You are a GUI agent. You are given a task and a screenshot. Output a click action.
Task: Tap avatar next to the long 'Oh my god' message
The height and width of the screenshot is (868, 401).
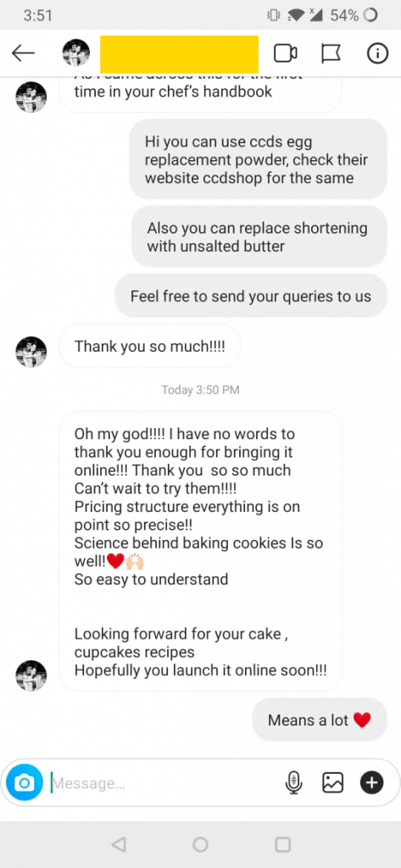coord(31,676)
